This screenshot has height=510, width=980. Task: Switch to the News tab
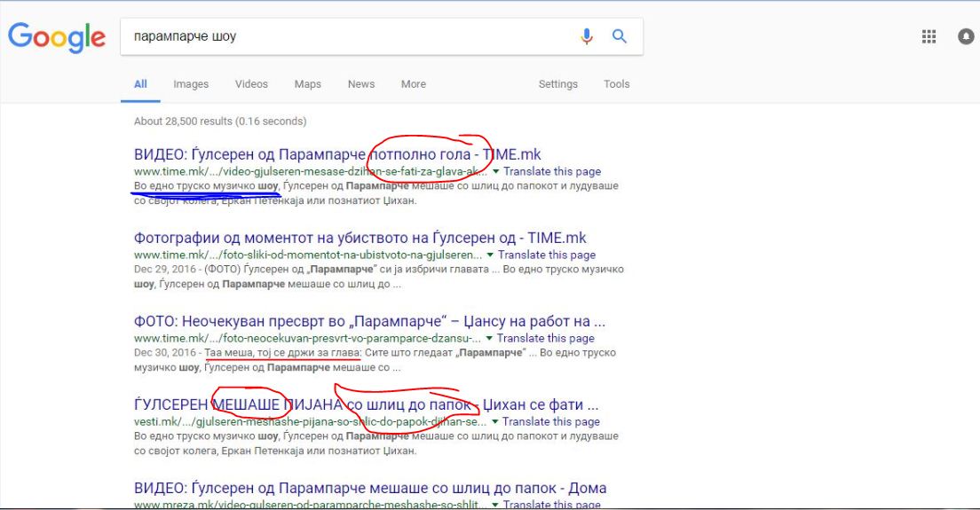[x=361, y=84]
